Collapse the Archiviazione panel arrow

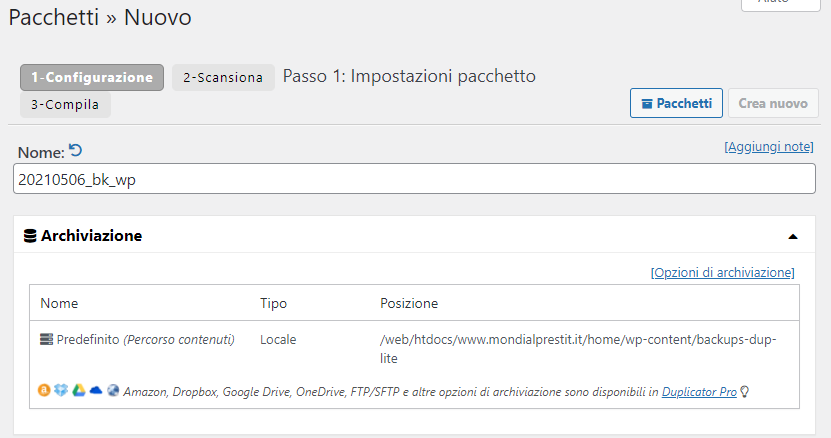click(793, 237)
